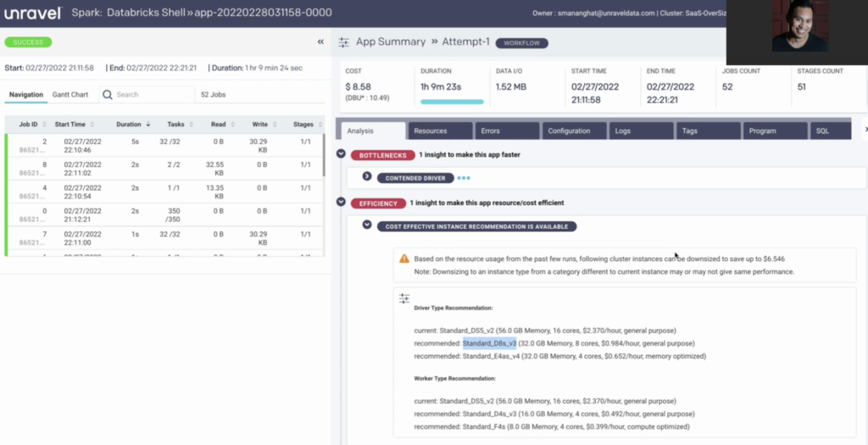Click highlighted Standard_D8s_v3 text
Viewport: 868px width, 445px height.
(x=489, y=343)
